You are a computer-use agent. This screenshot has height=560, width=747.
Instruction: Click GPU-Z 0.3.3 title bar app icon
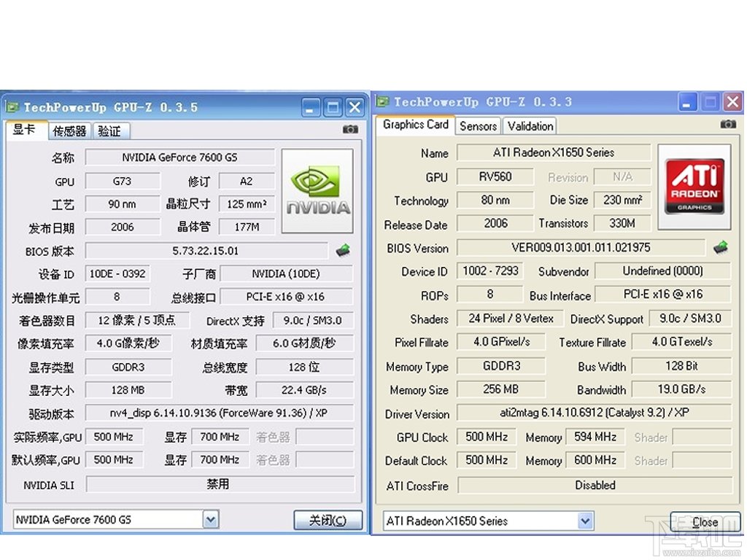(382, 101)
